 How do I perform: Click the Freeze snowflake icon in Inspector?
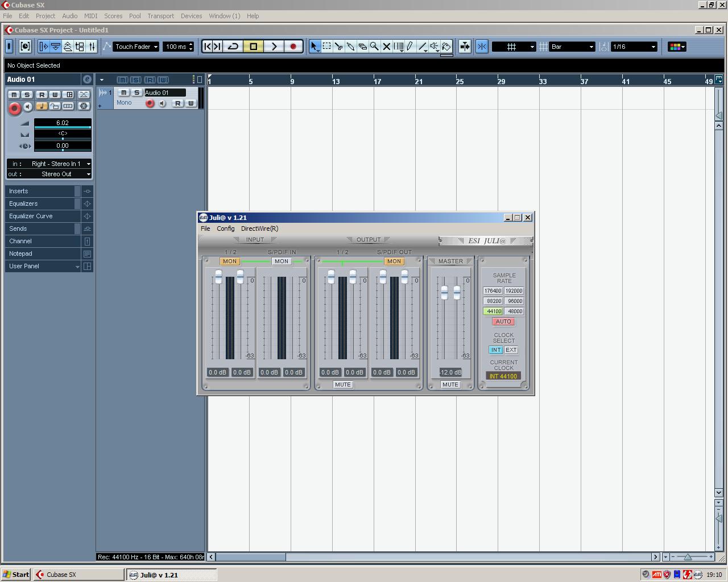[84, 106]
